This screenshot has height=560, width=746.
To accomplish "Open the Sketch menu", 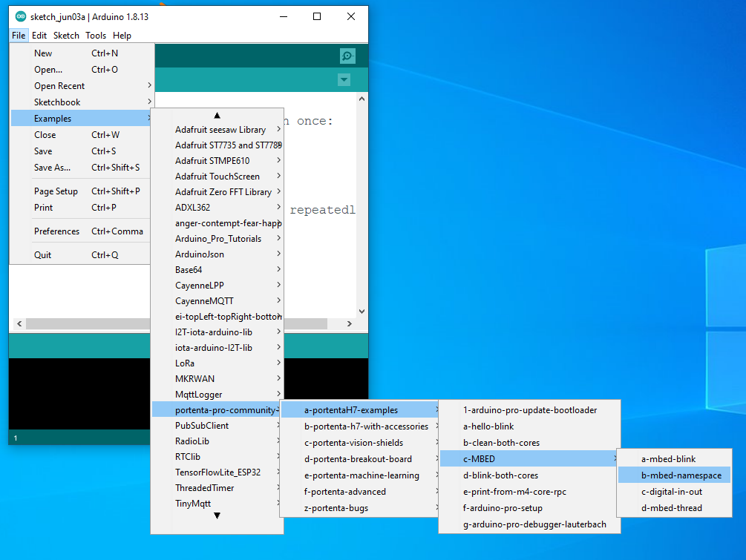I will tap(66, 36).
